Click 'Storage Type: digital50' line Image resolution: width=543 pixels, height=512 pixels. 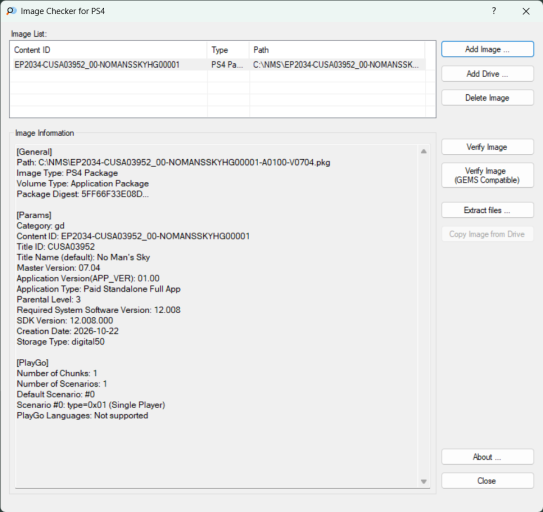pos(61,342)
